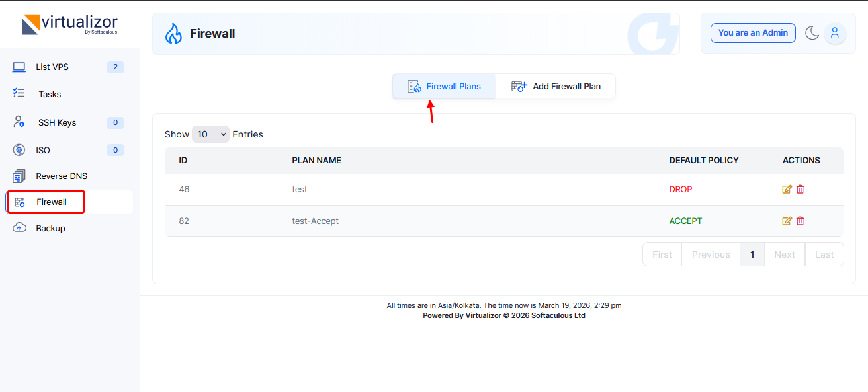Click the Virtualizor logo
The width and height of the screenshot is (868, 392).
point(69,24)
